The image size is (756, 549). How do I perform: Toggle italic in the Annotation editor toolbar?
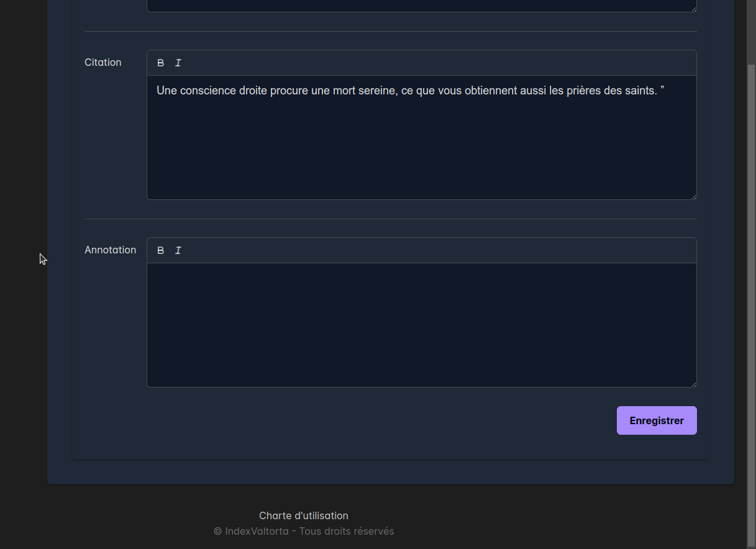click(x=178, y=250)
